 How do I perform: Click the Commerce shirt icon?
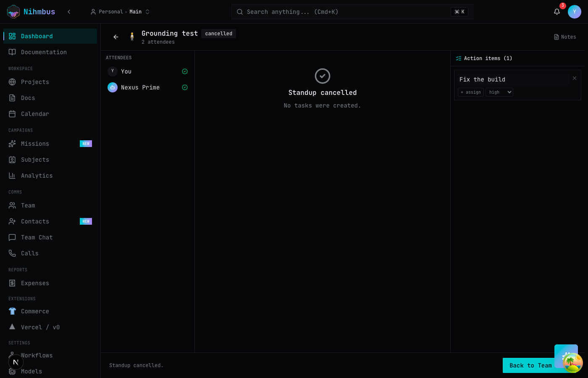point(12,311)
